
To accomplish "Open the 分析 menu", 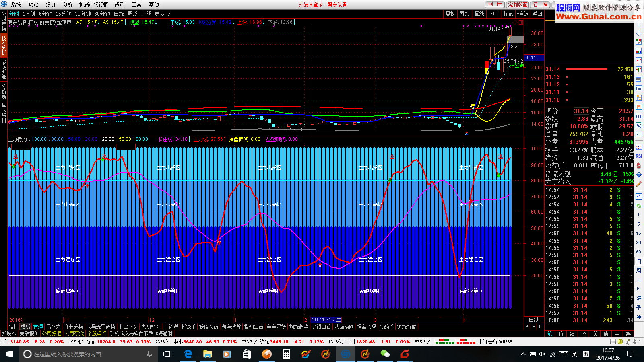I will (68, 4).
